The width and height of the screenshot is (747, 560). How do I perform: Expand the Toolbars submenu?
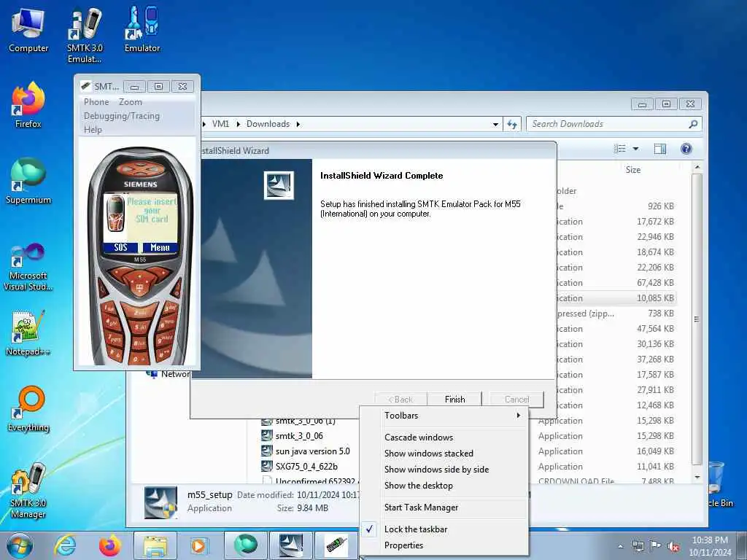point(444,415)
